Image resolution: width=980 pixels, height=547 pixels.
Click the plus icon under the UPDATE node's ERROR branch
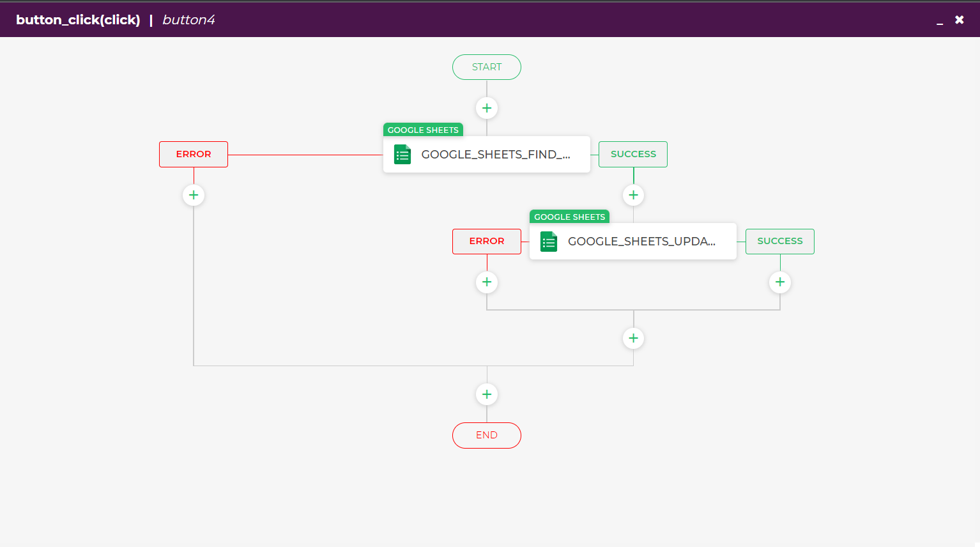point(486,282)
